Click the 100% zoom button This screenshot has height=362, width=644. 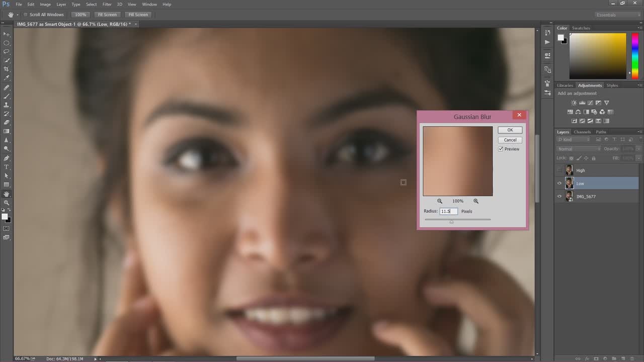coord(80,15)
